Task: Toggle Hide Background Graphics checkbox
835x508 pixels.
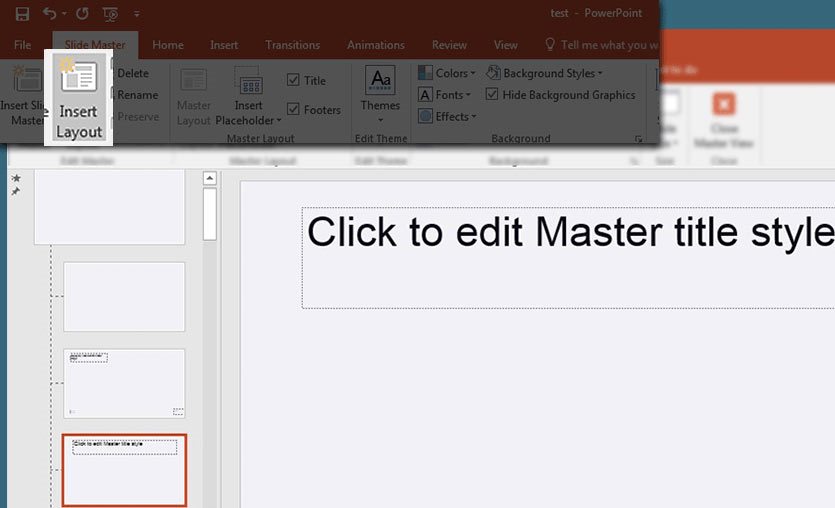Action: pos(492,95)
